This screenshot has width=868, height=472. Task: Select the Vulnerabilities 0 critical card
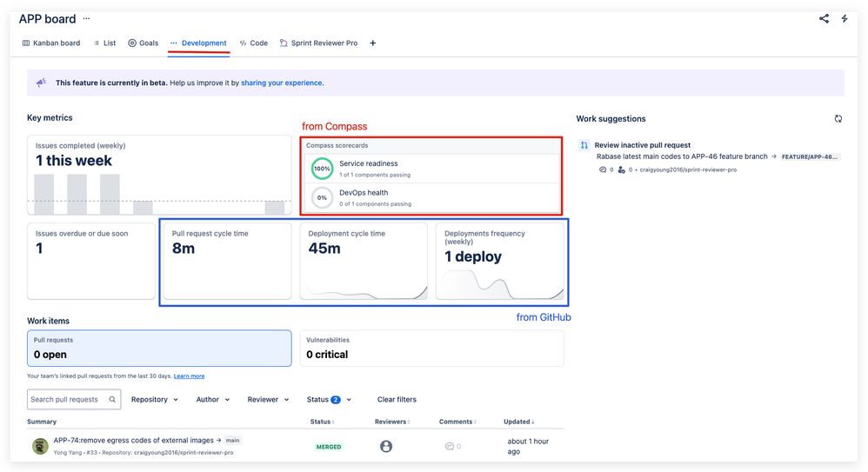(431, 348)
